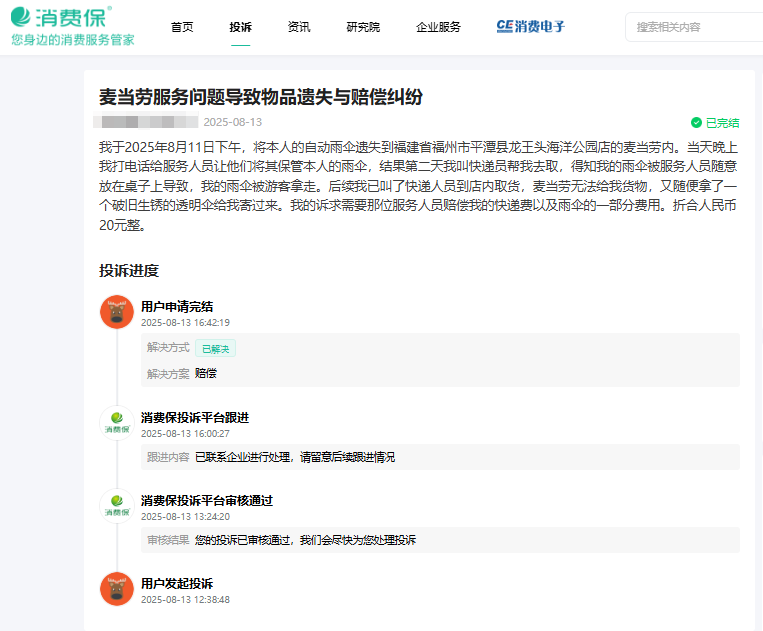Click the 用户申请完结 step title
Viewport: 763px width, 631px height.
point(177,306)
